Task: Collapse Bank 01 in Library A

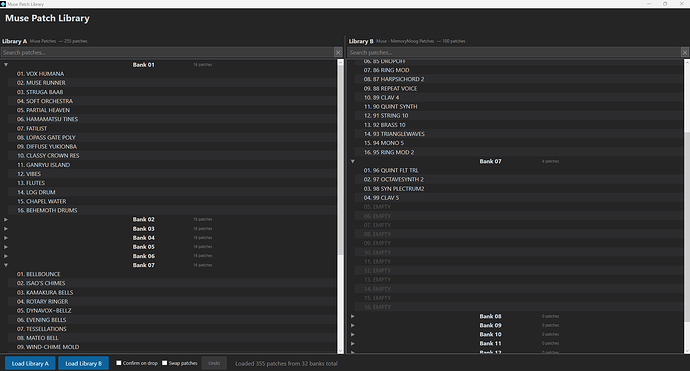Action: 6,65
